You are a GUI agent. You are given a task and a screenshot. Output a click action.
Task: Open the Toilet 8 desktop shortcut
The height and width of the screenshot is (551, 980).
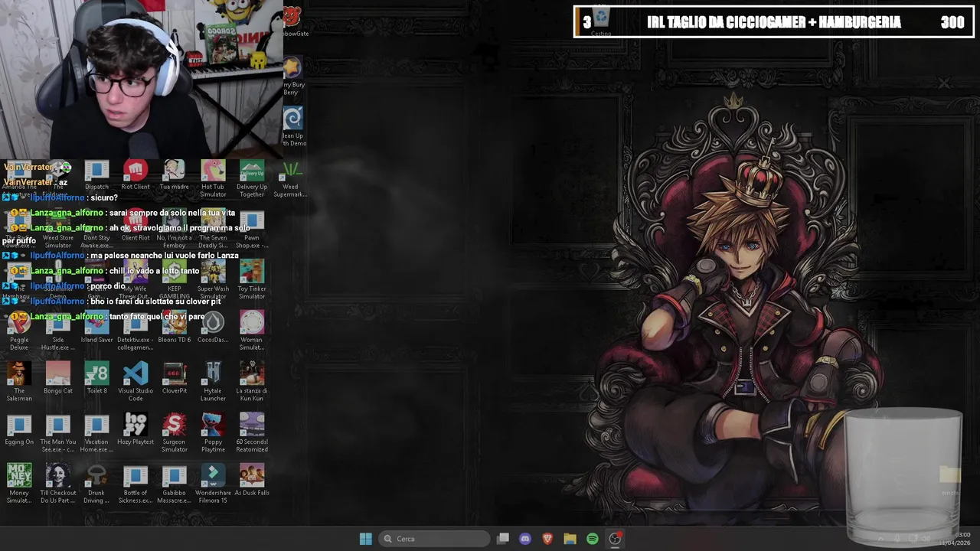(x=96, y=380)
